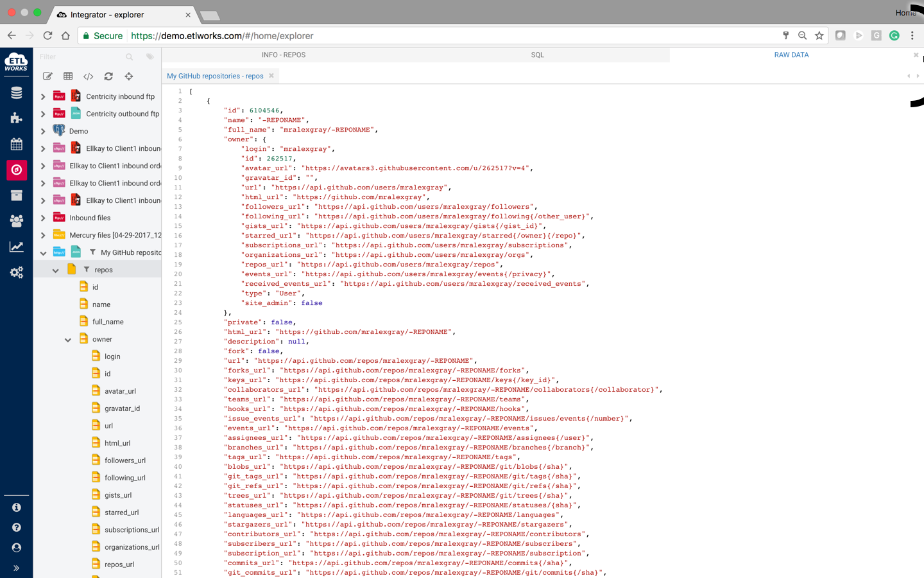Click the puzzle-piece flows sidebar icon
Image resolution: width=924 pixels, height=578 pixels.
click(x=16, y=118)
